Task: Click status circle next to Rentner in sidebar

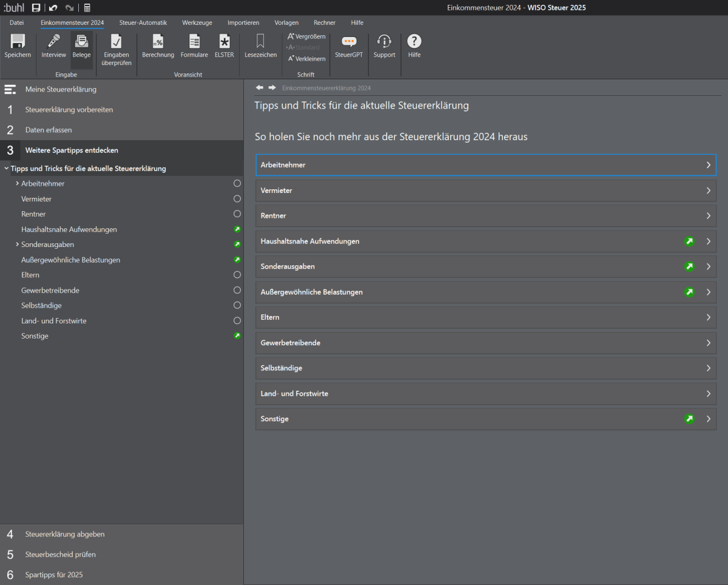Action: click(x=237, y=214)
